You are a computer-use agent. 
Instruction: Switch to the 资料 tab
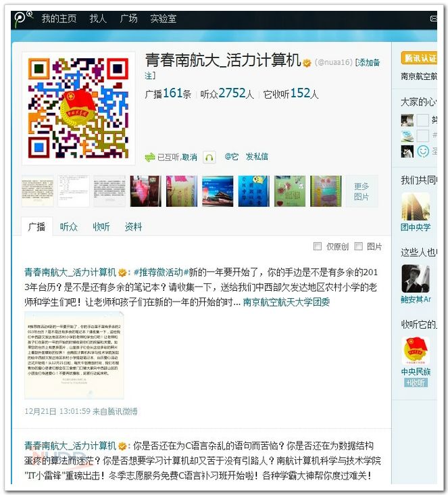[x=133, y=227]
